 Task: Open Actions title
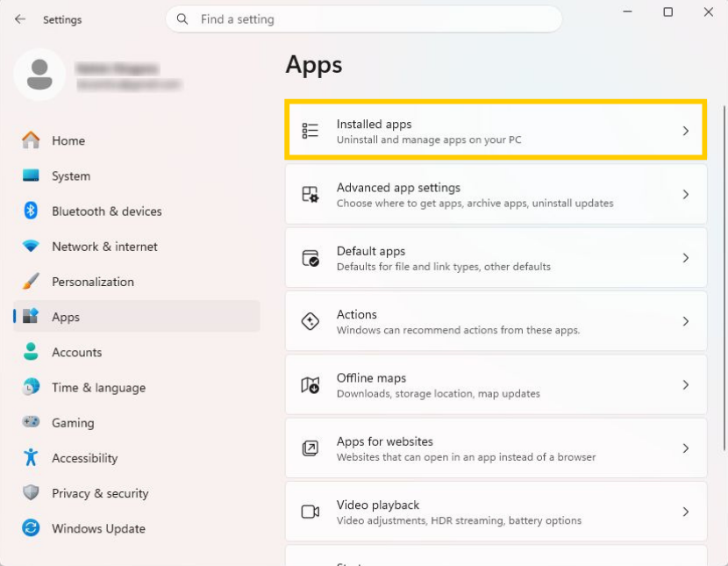click(x=357, y=314)
